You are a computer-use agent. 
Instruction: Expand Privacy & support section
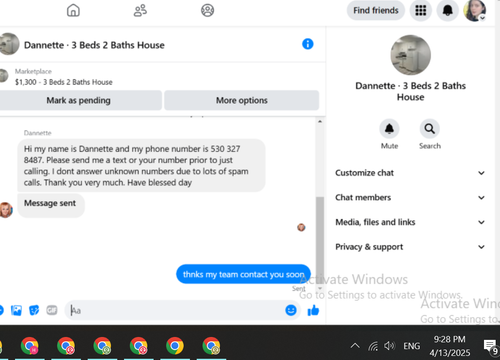[410, 247]
